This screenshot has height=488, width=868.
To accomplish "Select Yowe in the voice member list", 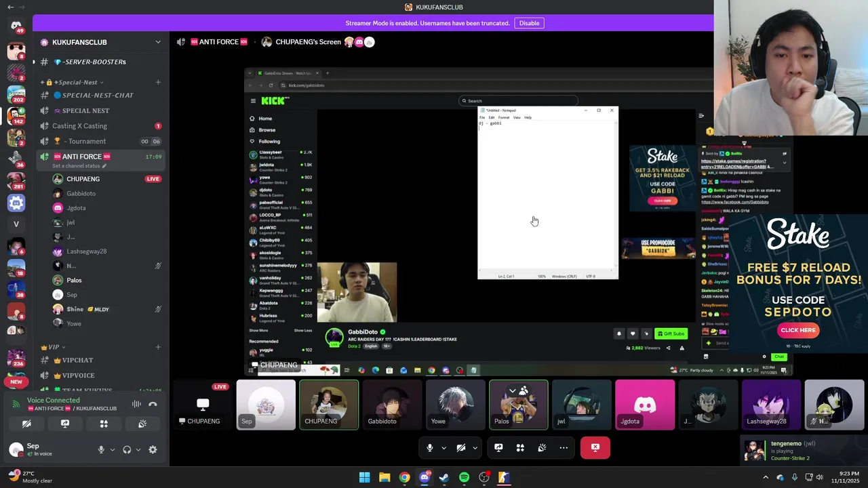I will click(x=107, y=323).
